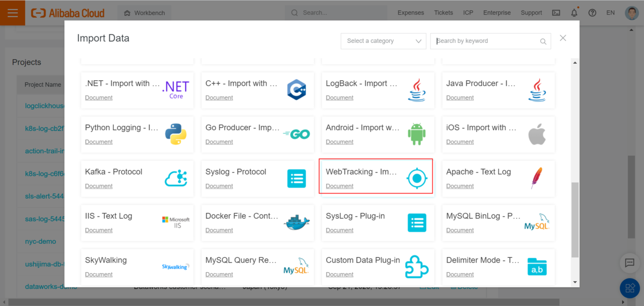Select the Syslog - Protocol card title
Screen dimensions: 644x306
point(236,172)
